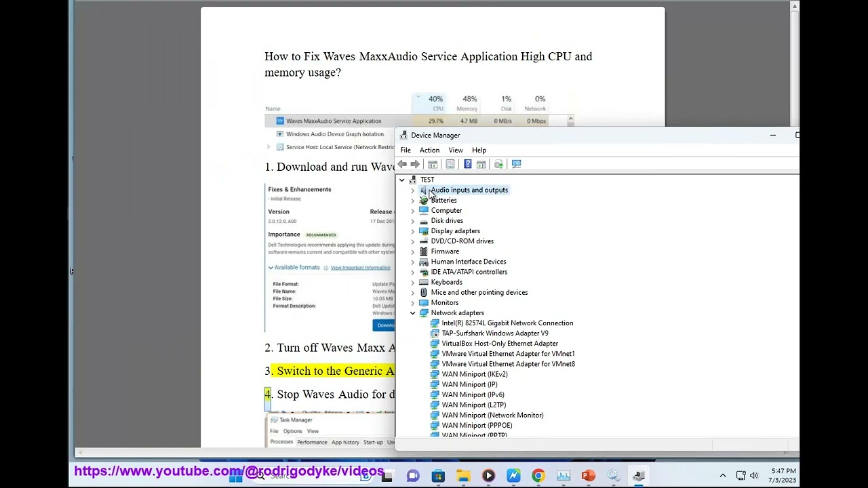Toggle the show/hide action pane toolbar icon
This screenshot has width=868, height=488.
[481, 164]
